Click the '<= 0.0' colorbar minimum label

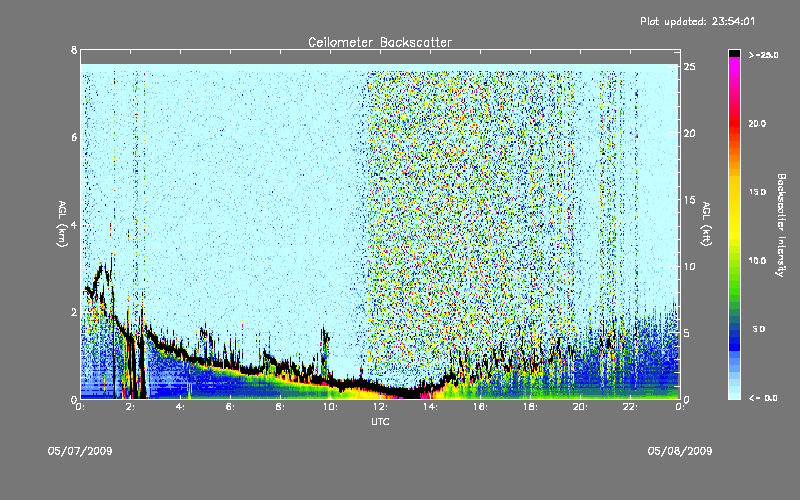(x=763, y=398)
